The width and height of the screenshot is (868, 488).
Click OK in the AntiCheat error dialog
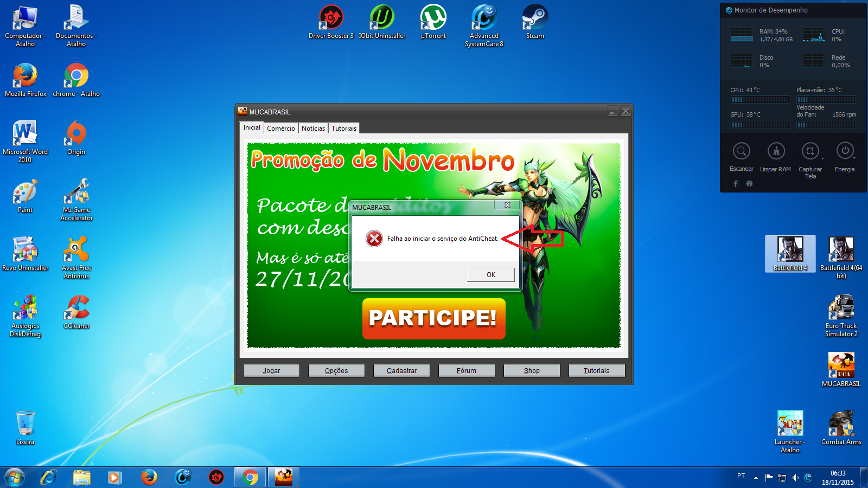[490, 275]
